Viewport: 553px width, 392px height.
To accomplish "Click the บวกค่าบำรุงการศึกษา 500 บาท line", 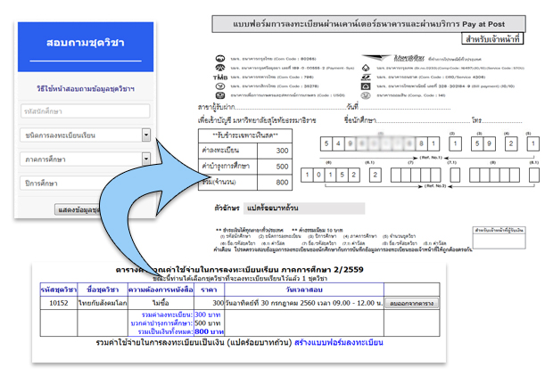I will pyautogui.click(x=176, y=323).
